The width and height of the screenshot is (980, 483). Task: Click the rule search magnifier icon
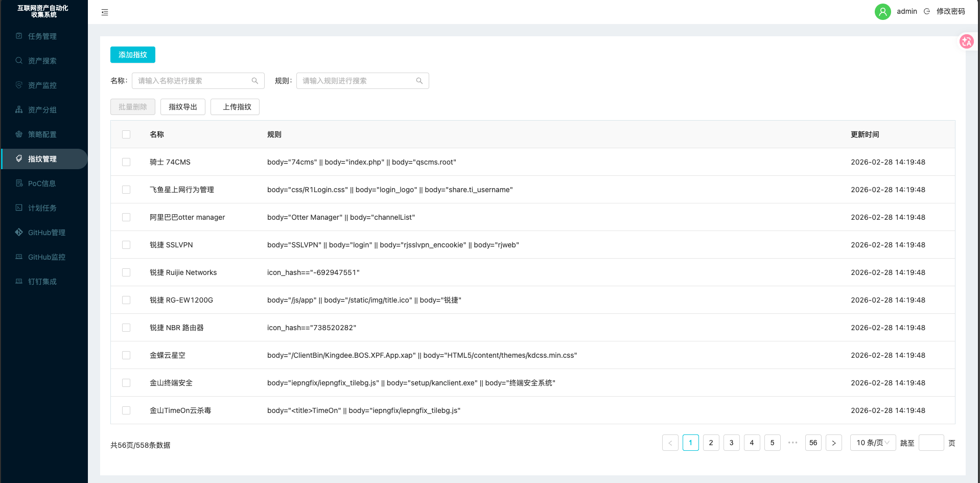[419, 81]
